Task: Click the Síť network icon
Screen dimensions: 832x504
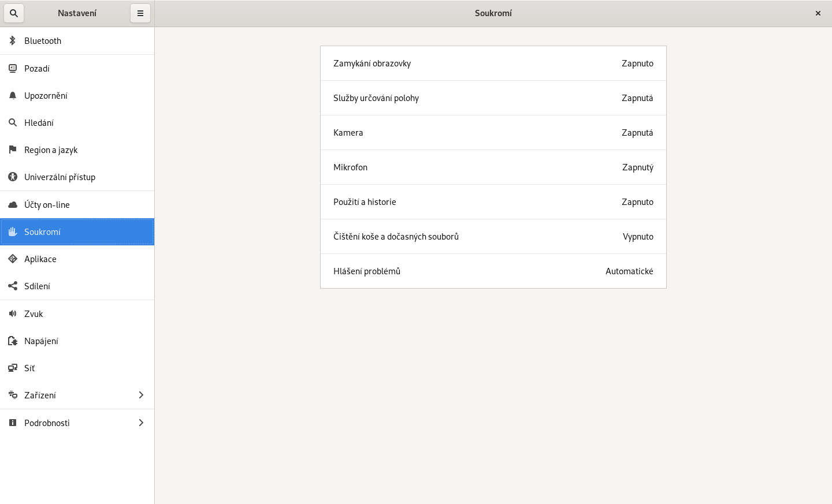Action: point(13,368)
